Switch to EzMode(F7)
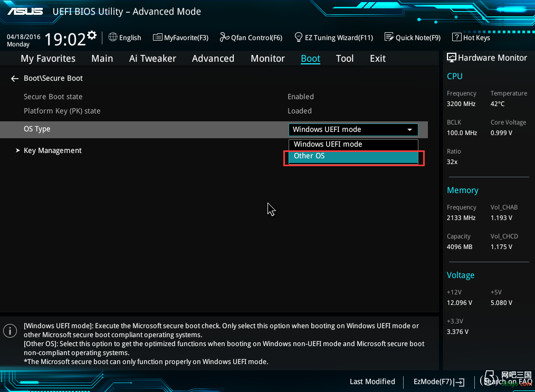535x392 pixels. point(433,381)
